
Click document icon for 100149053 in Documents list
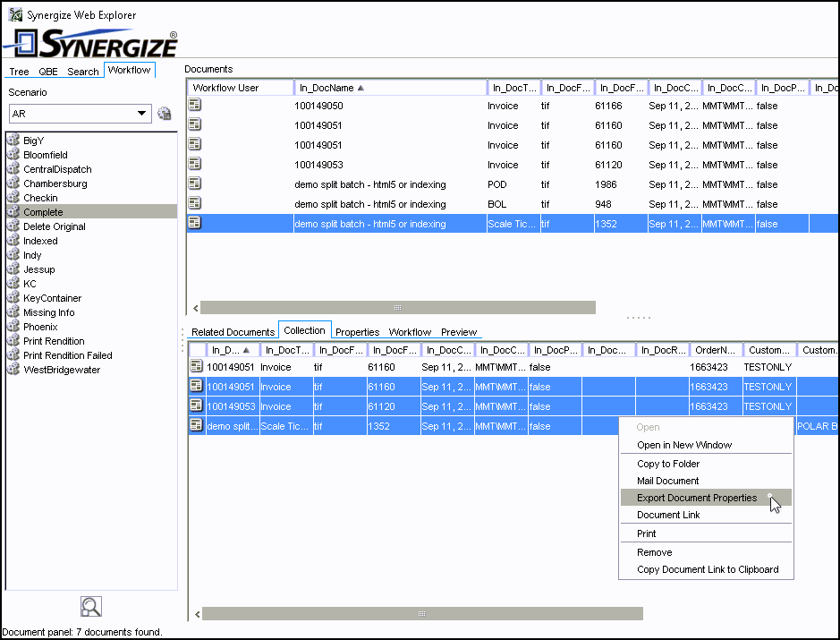(x=195, y=164)
